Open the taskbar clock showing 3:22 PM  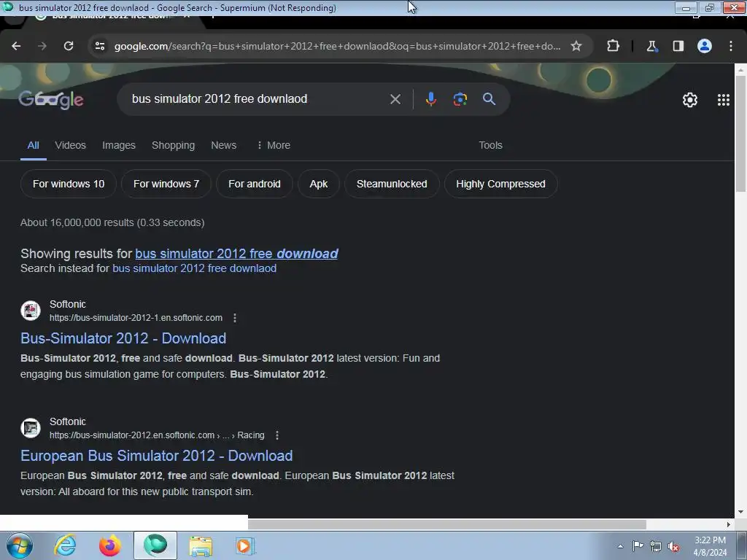click(x=710, y=546)
